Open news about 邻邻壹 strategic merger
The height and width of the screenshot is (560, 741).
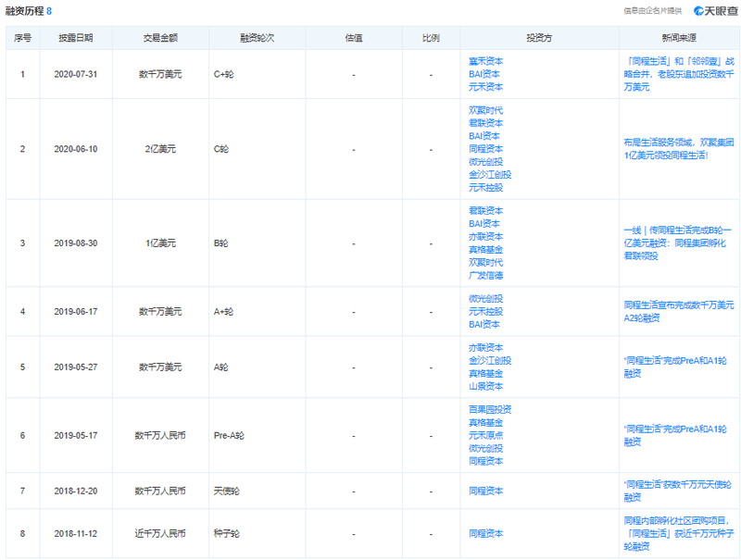[x=679, y=74]
